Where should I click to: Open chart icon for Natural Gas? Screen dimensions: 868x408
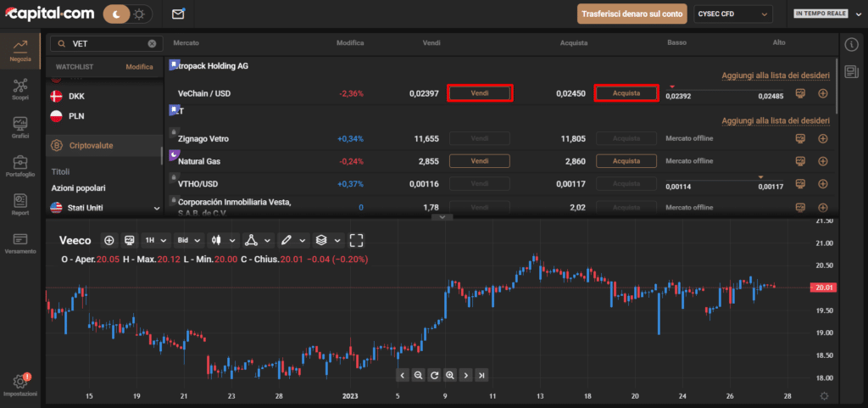pyautogui.click(x=800, y=161)
